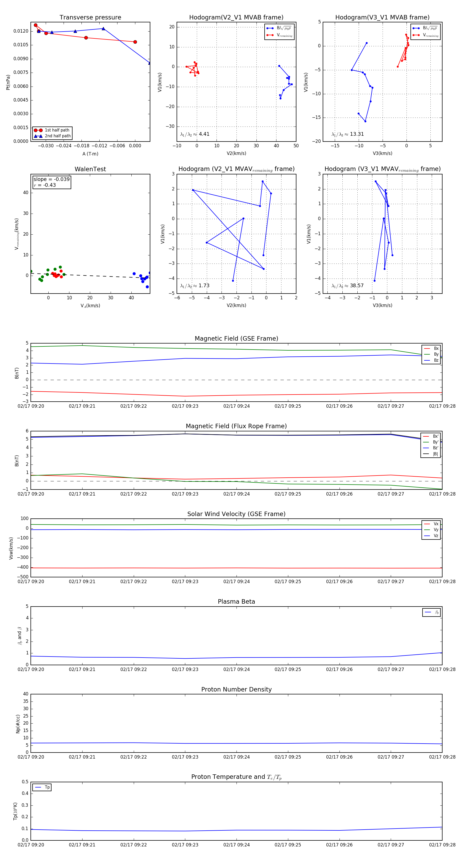Click the last blue triangle on the pressure curve
Image resolution: width=473 pixels, height=868 pixels.
tap(150, 63)
